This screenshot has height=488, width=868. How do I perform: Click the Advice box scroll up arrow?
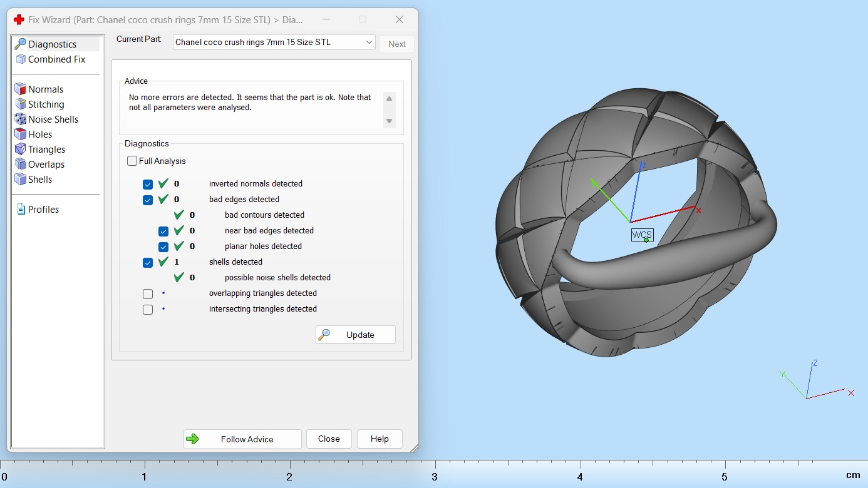pyautogui.click(x=389, y=98)
